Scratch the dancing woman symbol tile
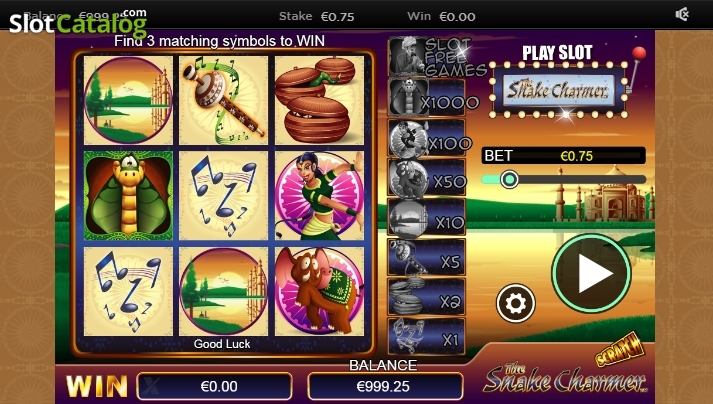713x404 pixels. [319, 196]
